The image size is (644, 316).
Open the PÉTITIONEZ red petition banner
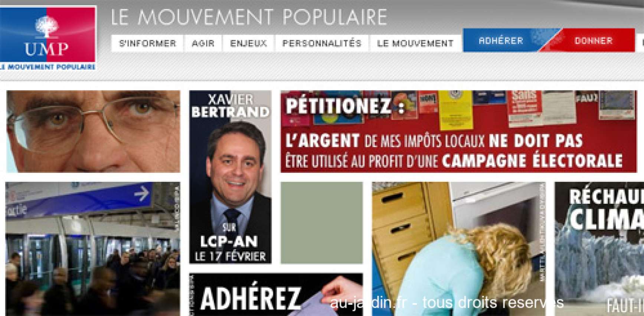tap(458, 131)
